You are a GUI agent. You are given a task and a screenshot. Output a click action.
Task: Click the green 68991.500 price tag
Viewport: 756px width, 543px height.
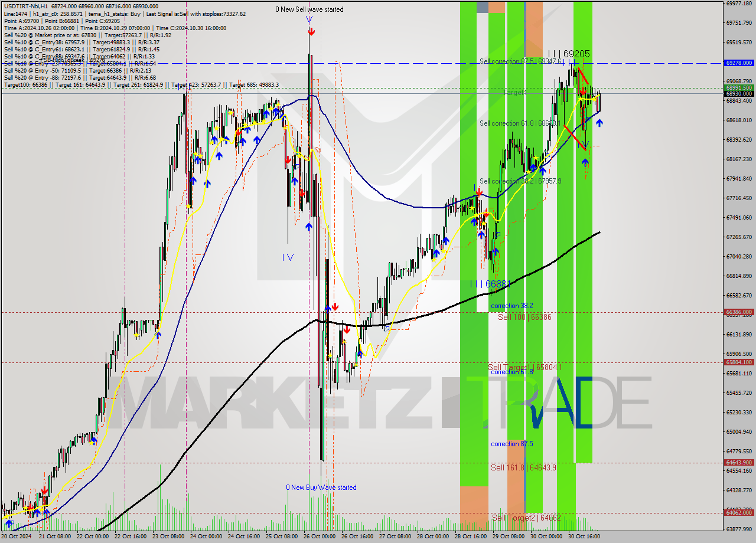pyautogui.click(x=739, y=87)
